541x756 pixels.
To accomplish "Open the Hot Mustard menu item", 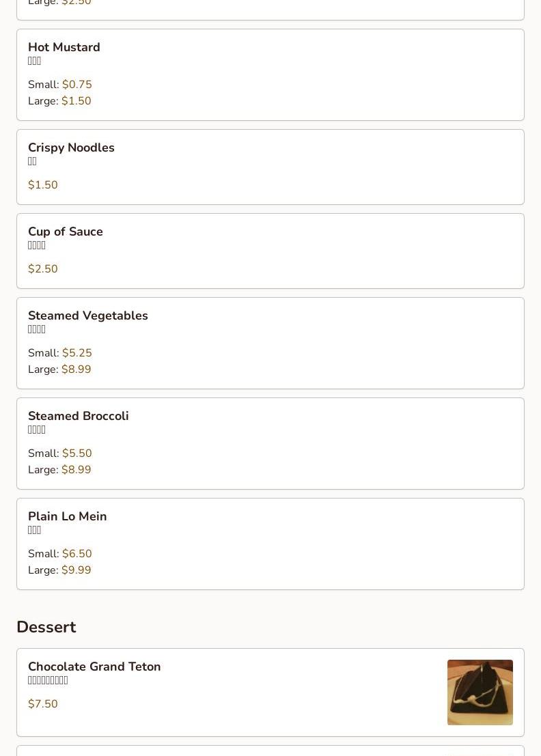I will (64, 47).
